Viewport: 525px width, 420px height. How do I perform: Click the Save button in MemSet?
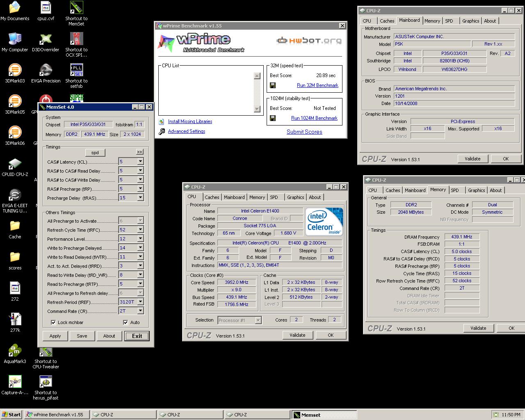click(82, 336)
